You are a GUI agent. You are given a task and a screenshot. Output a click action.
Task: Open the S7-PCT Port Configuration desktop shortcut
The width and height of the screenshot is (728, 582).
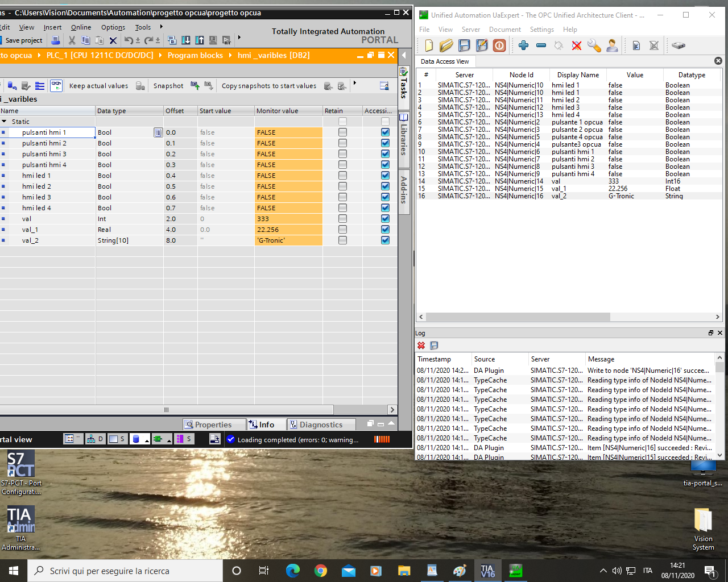[21, 473]
